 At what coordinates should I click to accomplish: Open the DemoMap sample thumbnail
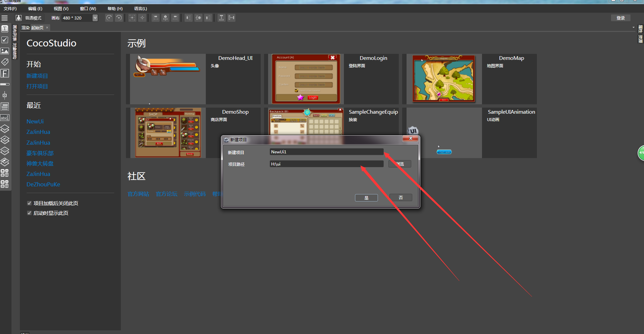click(444, 79)
